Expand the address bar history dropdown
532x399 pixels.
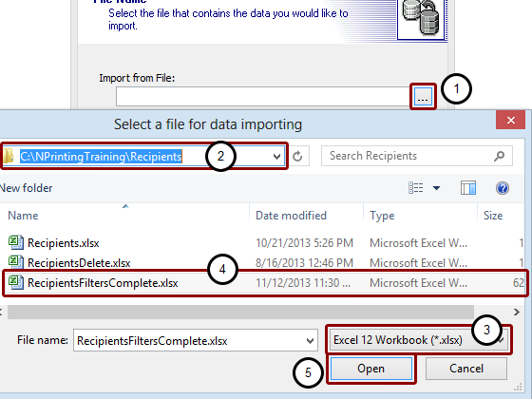pos(276,157)
